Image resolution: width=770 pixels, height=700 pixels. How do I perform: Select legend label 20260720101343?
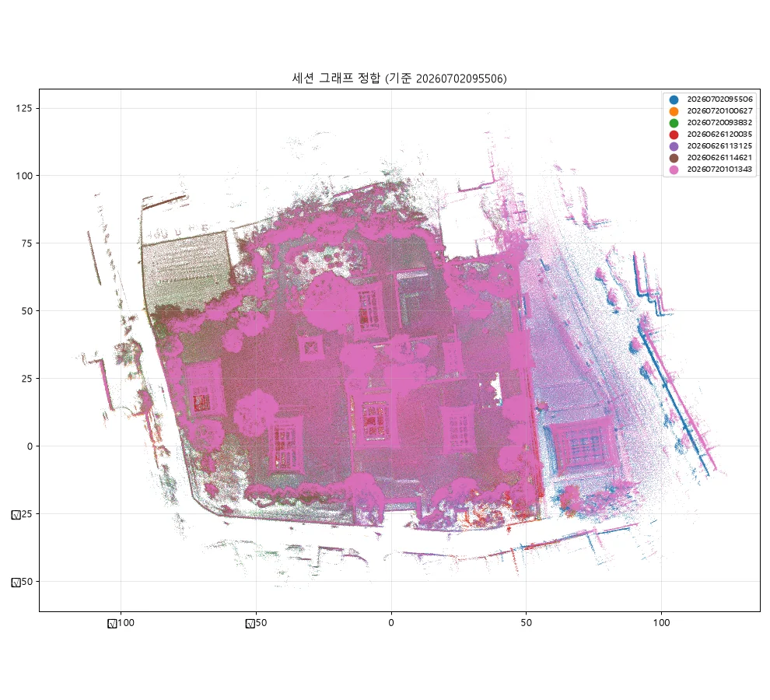click(x=719, y=169)
